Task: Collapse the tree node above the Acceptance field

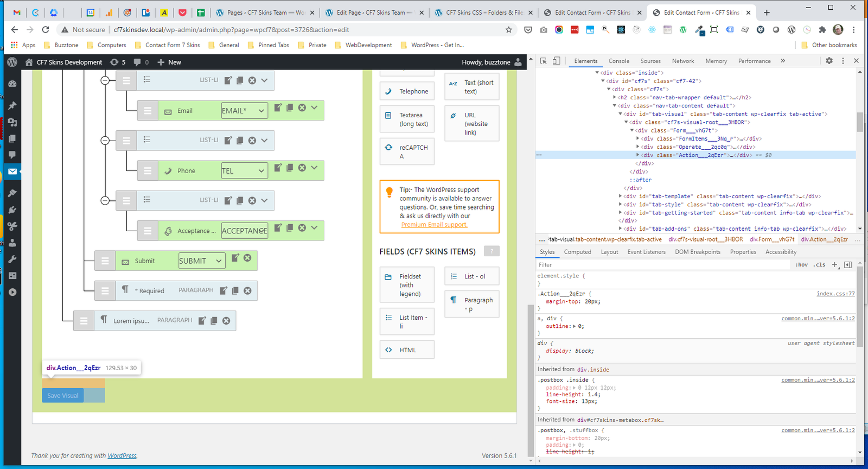Action: coord(105,200)
